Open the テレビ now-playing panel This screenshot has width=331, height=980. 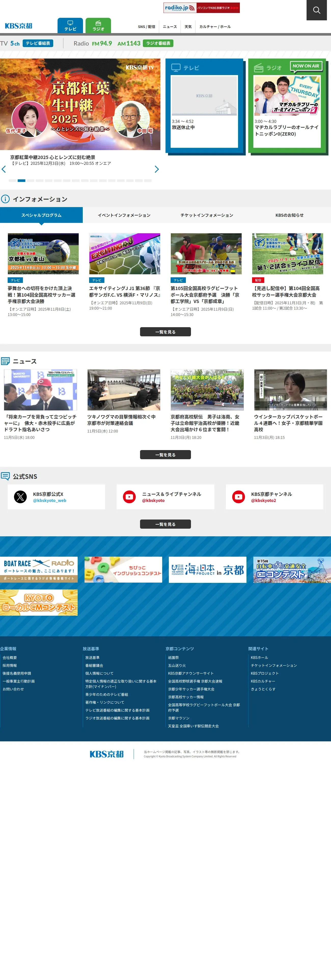click(204, 106)
